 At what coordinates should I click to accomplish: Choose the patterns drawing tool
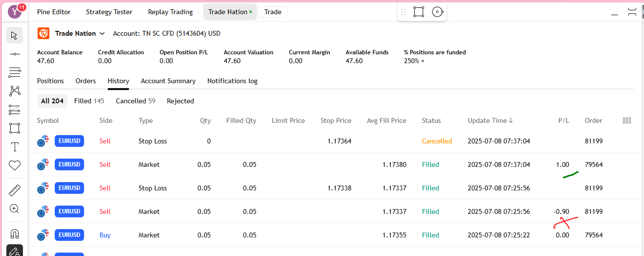click(14, 91)
